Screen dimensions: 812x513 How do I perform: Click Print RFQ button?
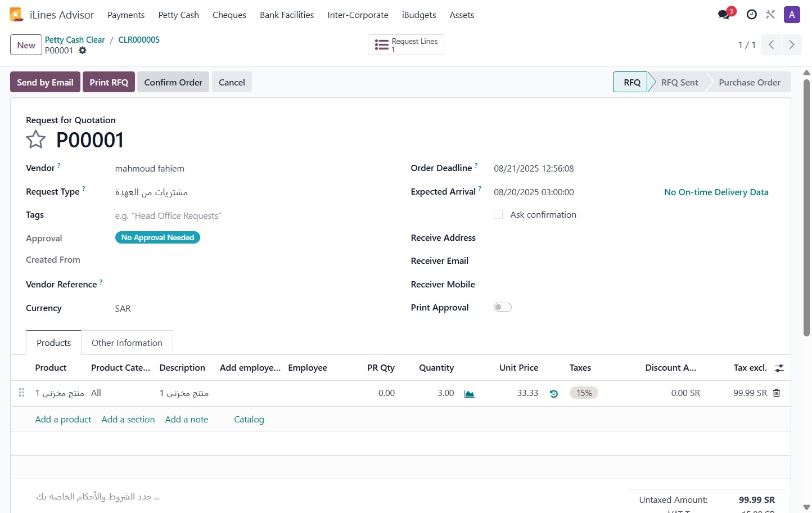point(109,82)
